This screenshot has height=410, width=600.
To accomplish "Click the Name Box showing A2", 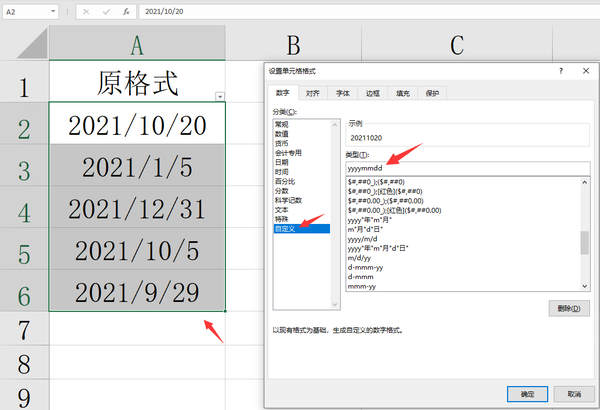I will click(26, 12).
